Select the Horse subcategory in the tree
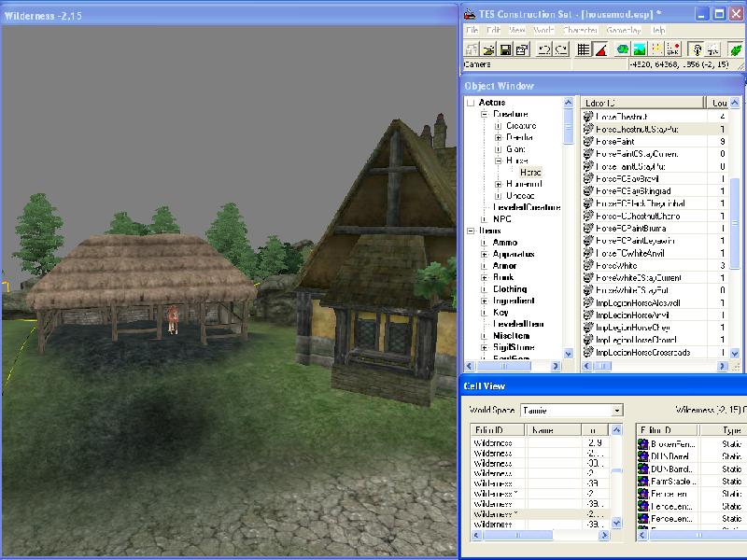The width and height of the screenshot is (747, 560). [530, 173]
